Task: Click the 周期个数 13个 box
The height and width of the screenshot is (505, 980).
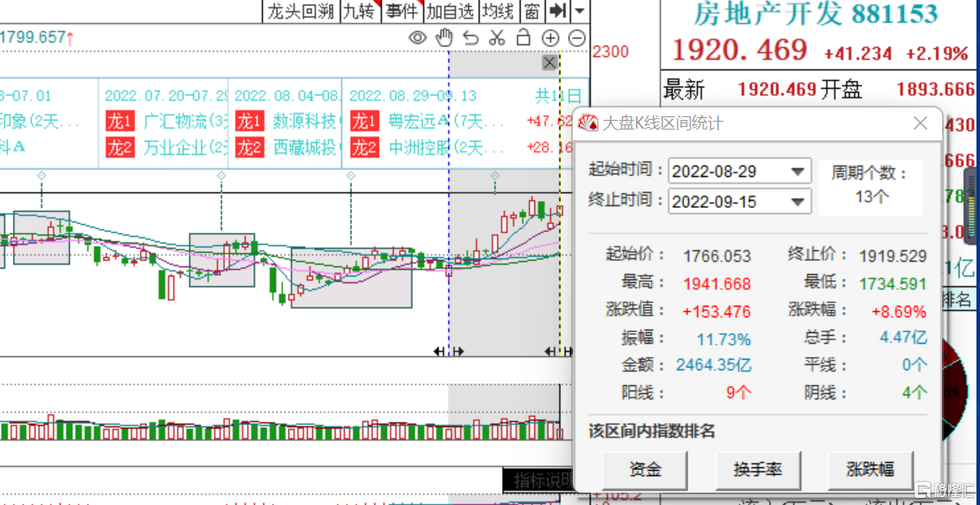Action: tap(870, 187)
